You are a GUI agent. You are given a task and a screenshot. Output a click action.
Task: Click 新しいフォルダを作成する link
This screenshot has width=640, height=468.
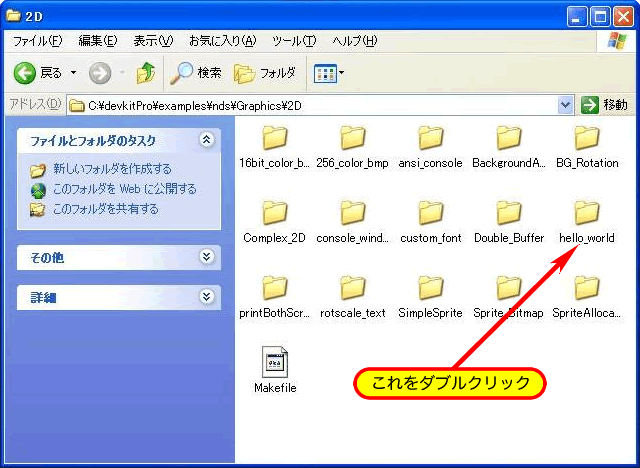(112, 169)
